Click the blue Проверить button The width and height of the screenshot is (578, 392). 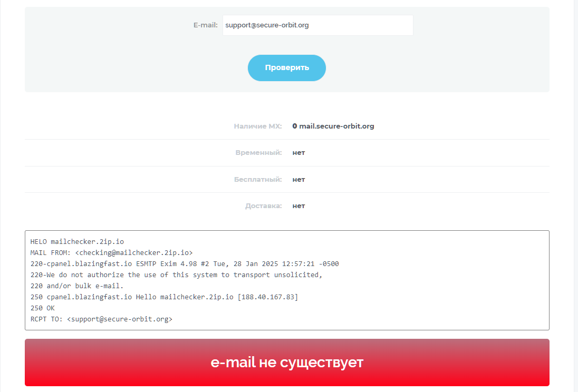tap(287, 68)
